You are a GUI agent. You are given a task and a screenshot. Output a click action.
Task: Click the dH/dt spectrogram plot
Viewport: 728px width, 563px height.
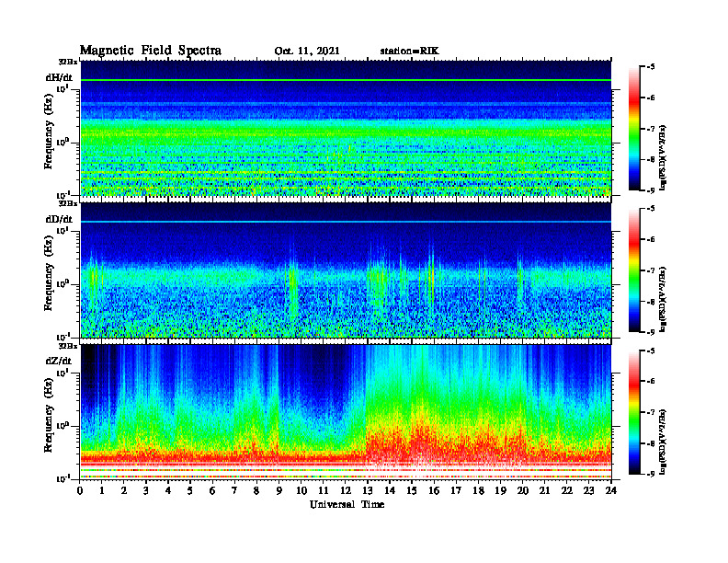pos(346,128)
